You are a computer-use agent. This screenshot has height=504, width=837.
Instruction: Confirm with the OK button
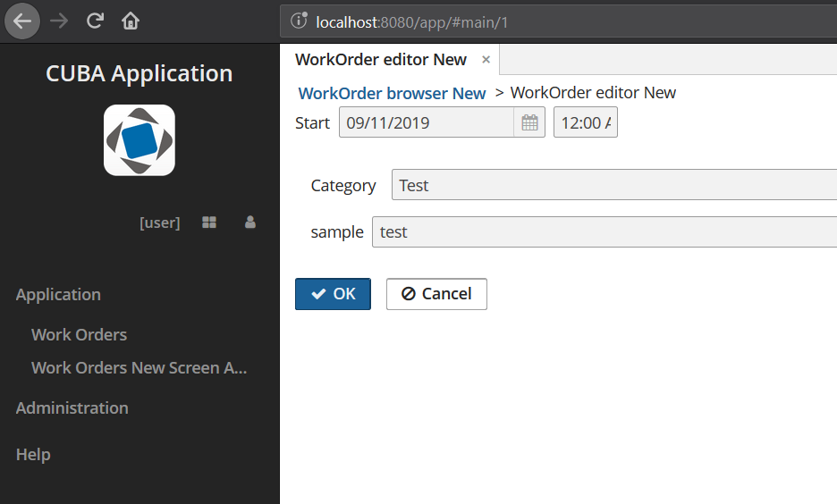coord(333,294)
